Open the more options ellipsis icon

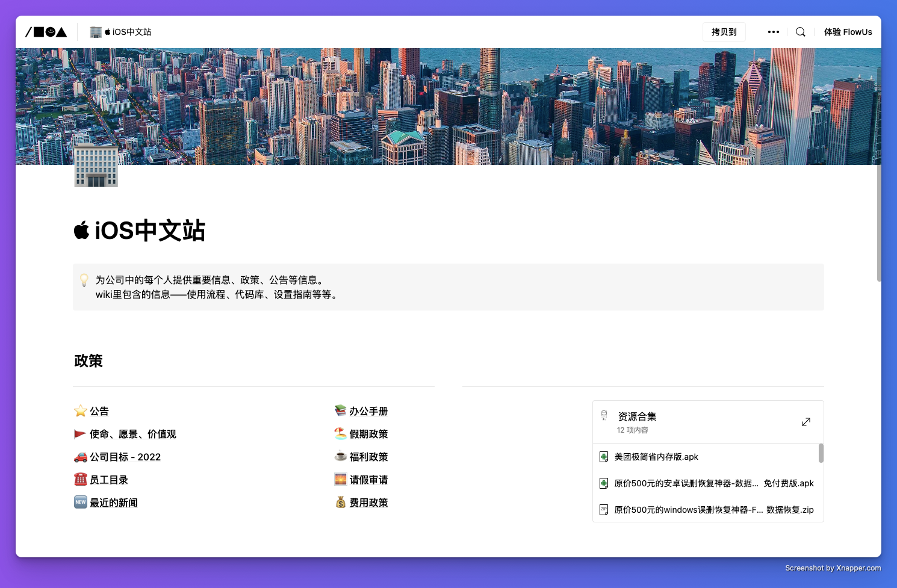click(774, 32)
